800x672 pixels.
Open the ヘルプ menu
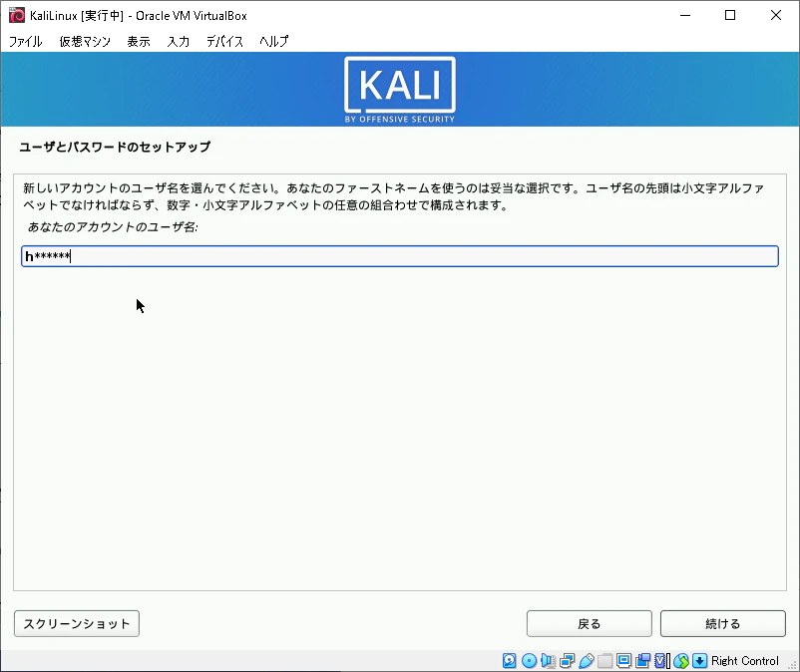click(274, 41)
